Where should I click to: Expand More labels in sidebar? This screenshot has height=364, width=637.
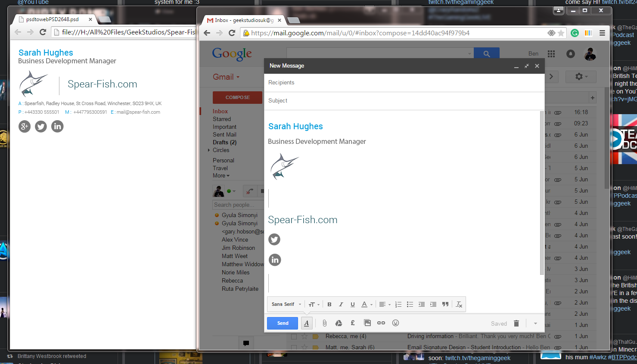click(221, 176)
